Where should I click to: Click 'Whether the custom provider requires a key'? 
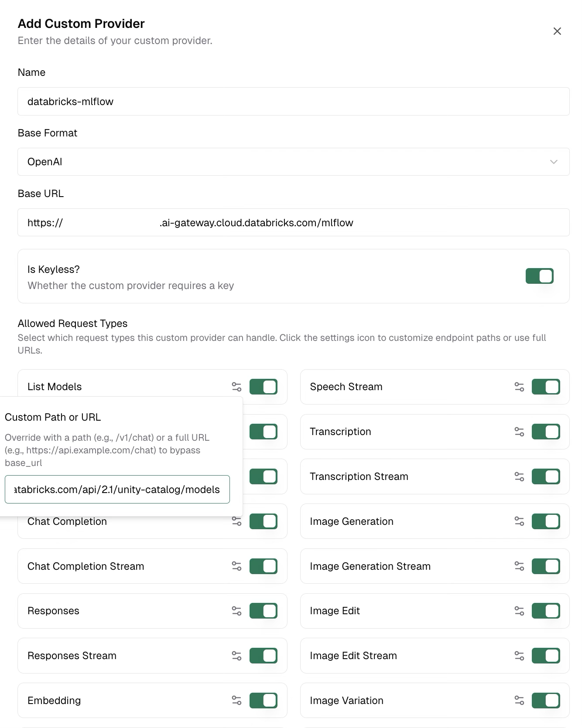click(131, 286)
